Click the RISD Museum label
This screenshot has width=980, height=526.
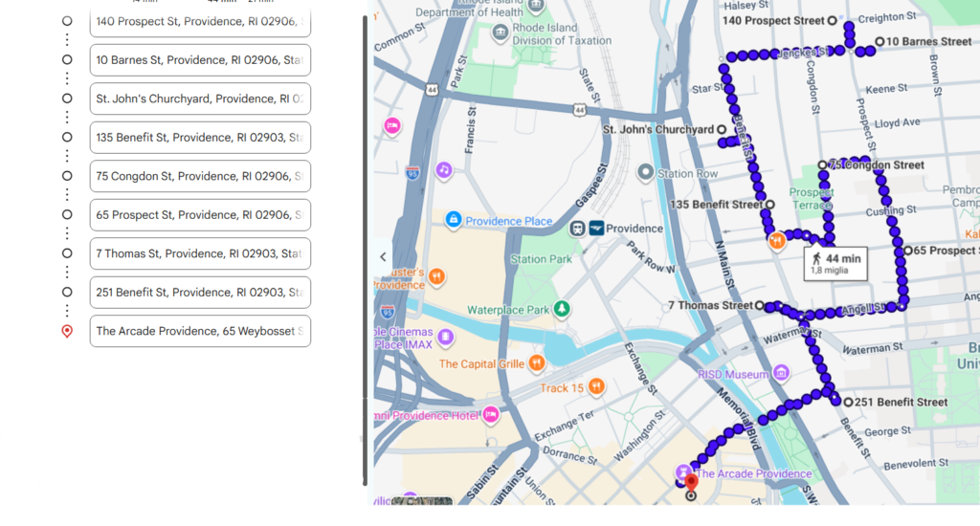pos(733,374)
